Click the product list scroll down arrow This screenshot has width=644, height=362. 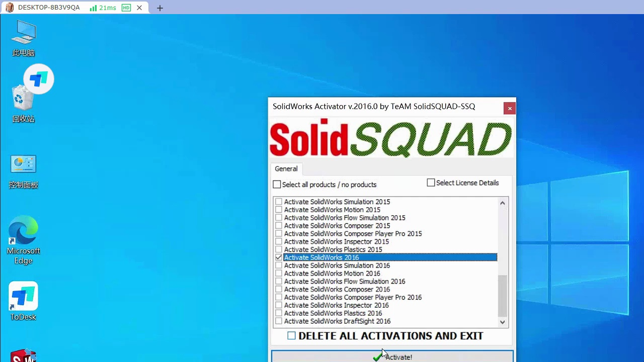click(x=502, y=322)
